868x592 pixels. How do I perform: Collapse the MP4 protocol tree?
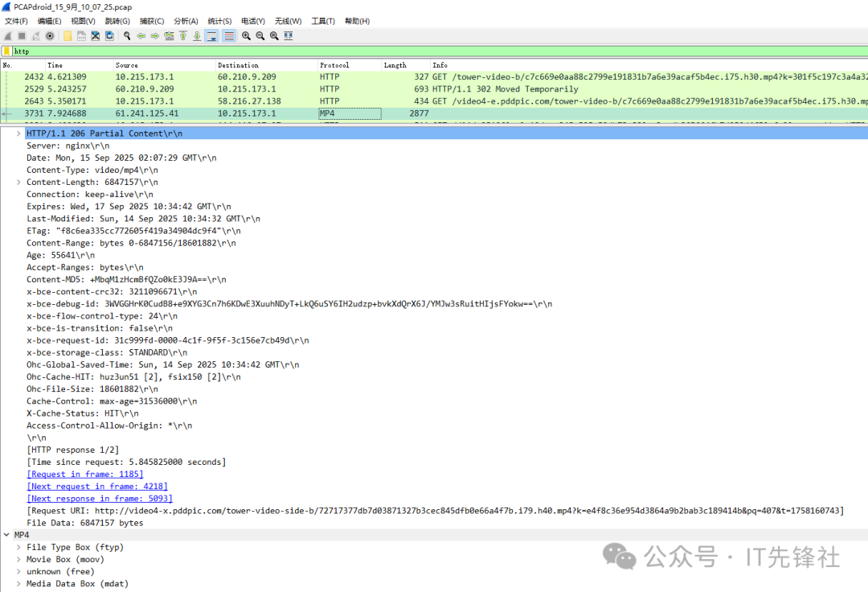tap(6, 535)
